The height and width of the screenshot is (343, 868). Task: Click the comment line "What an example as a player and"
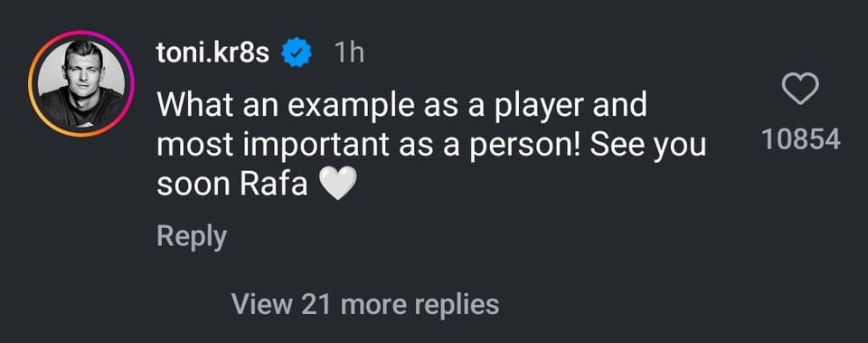[401, 105]
